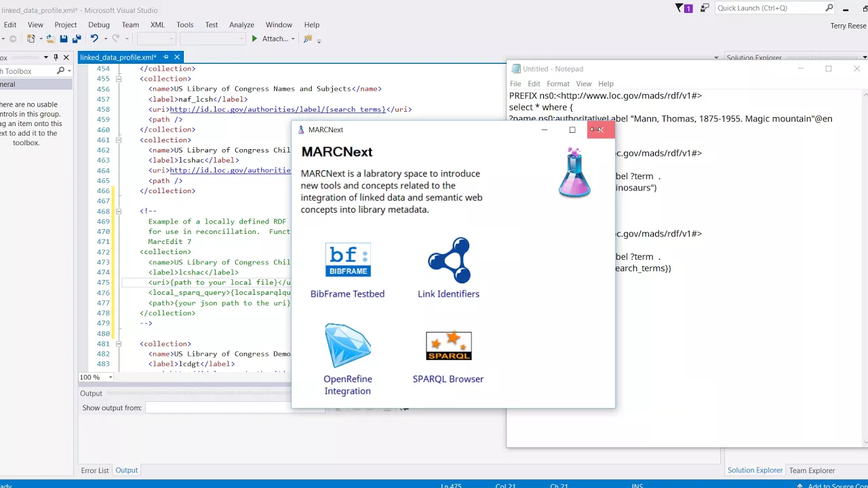Screen dimensions: 868x488
Task: Open the editor zoom 100 % dropdown
Action: (x=111, y=378)
